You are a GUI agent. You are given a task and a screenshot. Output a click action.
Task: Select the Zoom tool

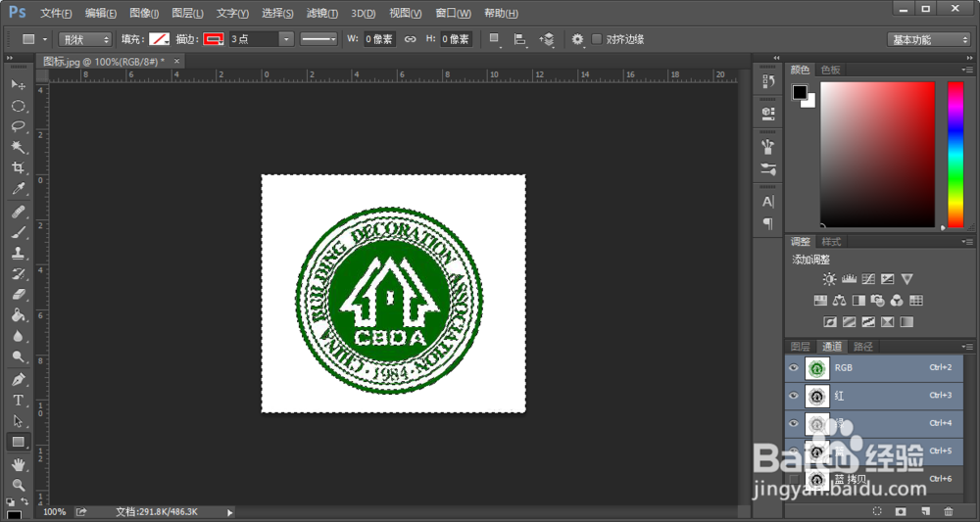(x=18, y=485)
